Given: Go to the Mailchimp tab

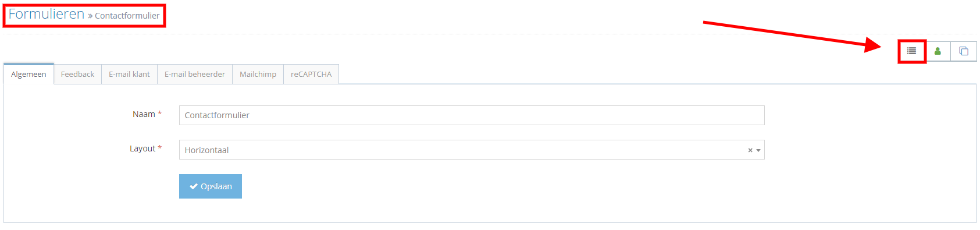Looking at the screenshot, I should (x=258, y=74).
